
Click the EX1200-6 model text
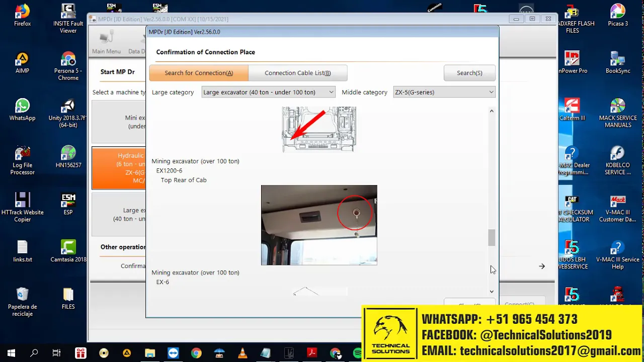[x=169, y=170]
